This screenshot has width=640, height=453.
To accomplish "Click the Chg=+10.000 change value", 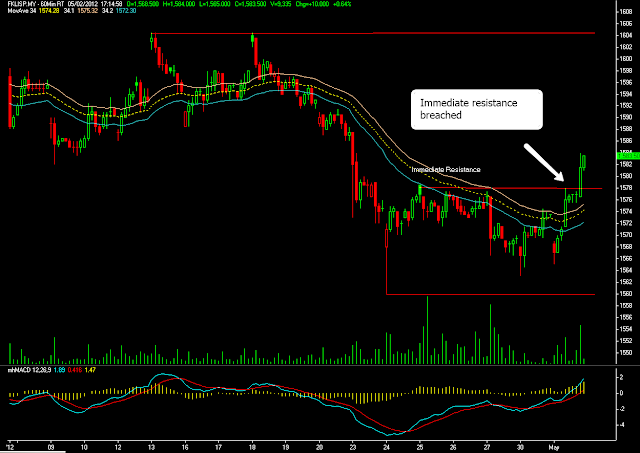I will coord(311,4).
